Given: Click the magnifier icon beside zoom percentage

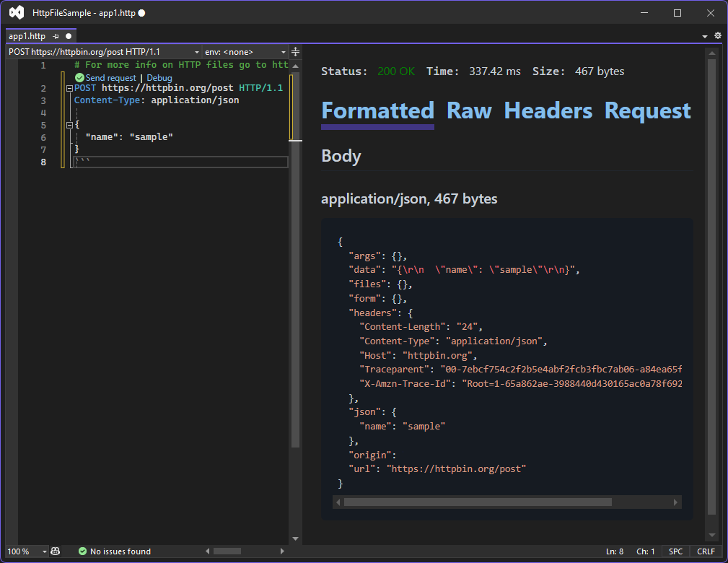Looking at the screenshot, I should tap(56, 551).
